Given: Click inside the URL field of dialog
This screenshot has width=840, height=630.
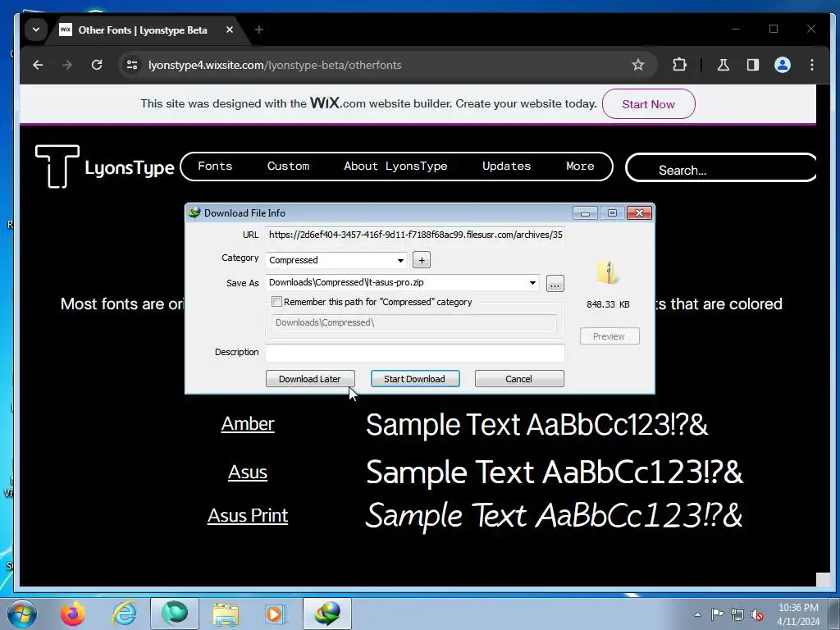Looking at the screenshot, I should pyautogui.click(x=415, y=235).
